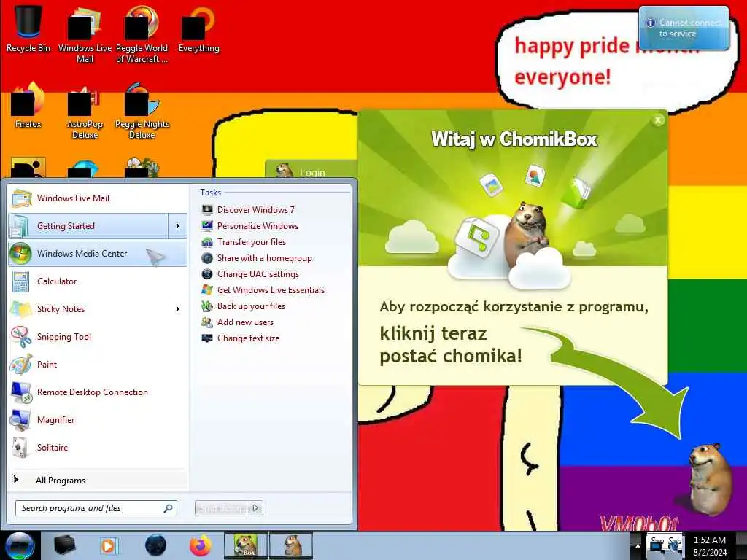Open Windows Media Player from taskbar
The height and width of the screenshot is (560, 747).
[109, 545]
